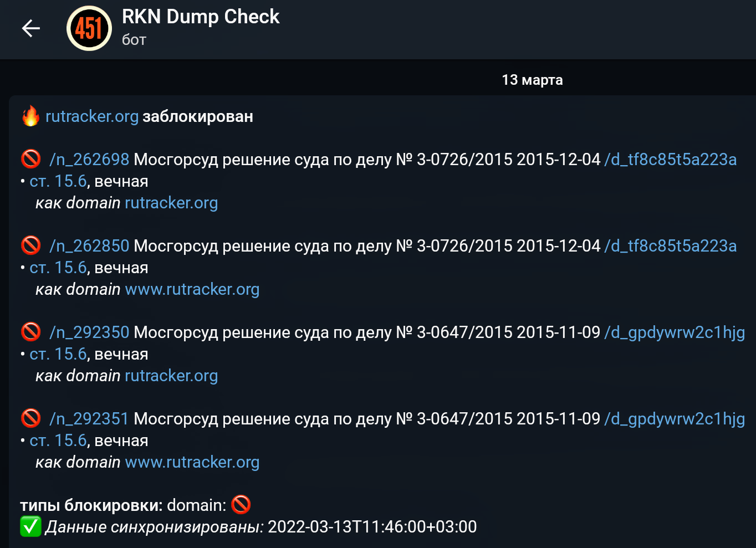This screenshot has width=756, height=548.
Task: Click the word заблокирован
Action: tap(198, 116)
